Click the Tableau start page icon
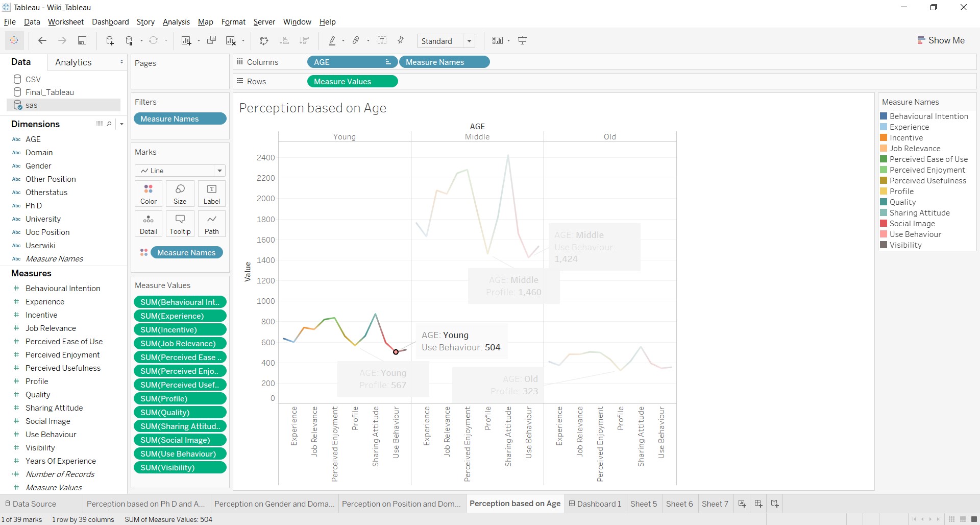 coord(14,40)
